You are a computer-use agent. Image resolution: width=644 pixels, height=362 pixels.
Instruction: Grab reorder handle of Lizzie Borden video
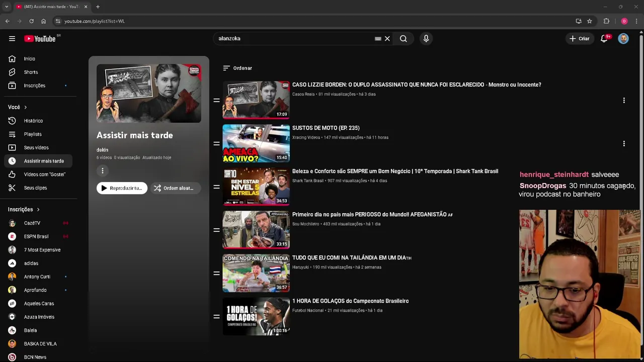pyautogui.click(x=216, y=101)
